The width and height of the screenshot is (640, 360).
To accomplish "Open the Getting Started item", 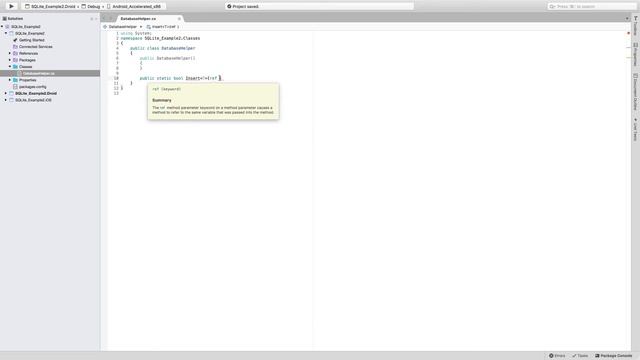I will tap(31, 40).
